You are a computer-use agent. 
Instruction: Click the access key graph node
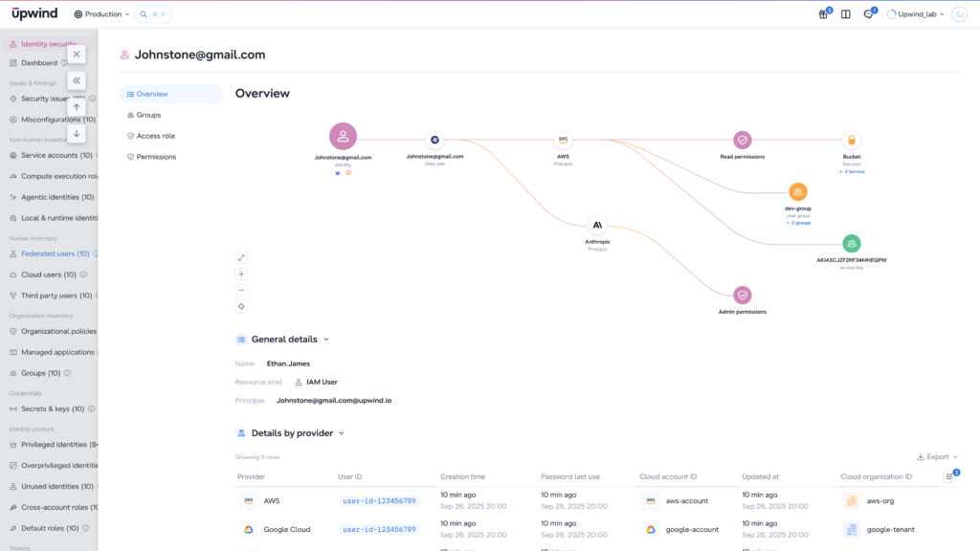[851, 243]
